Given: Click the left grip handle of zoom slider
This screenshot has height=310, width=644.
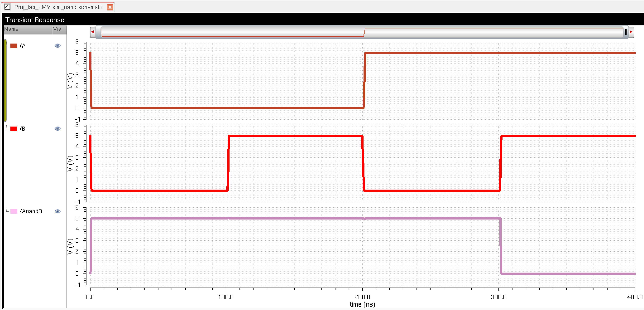Looking at the screenshot, I should tap(98, 32).
